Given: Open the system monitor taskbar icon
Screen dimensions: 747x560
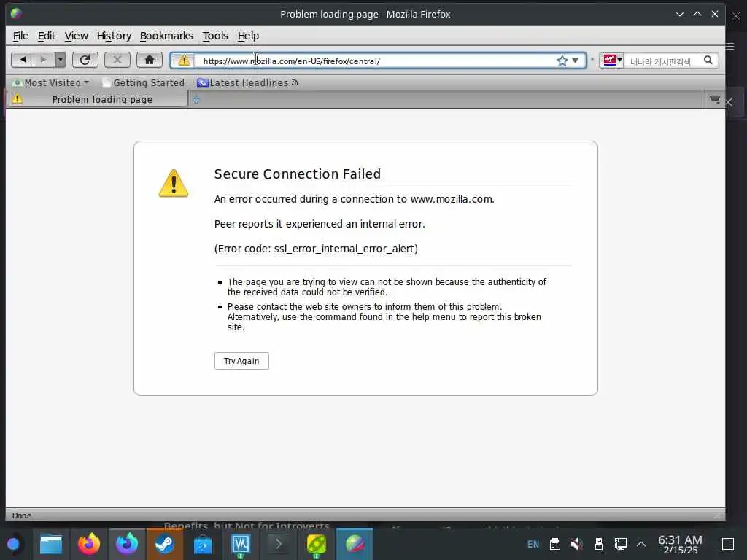Looking at the screenshot, I should 241,544.
